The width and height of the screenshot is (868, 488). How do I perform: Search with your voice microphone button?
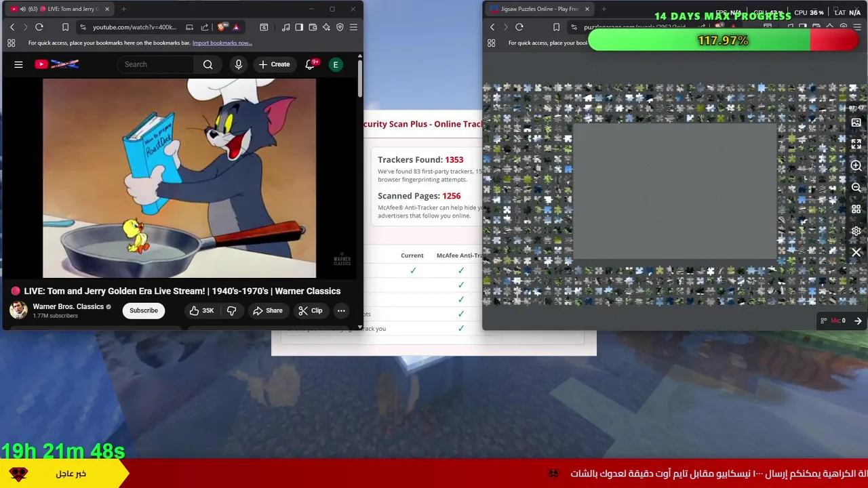click(238, 64)
